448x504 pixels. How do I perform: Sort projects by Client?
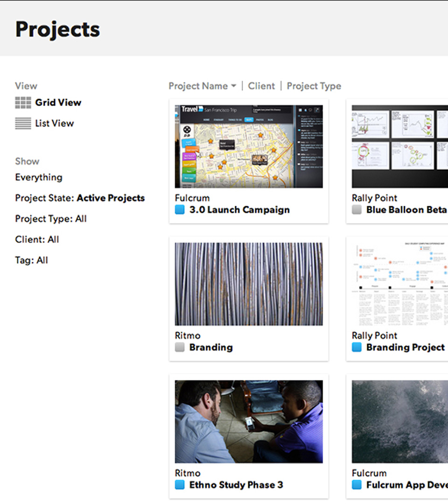262,86
